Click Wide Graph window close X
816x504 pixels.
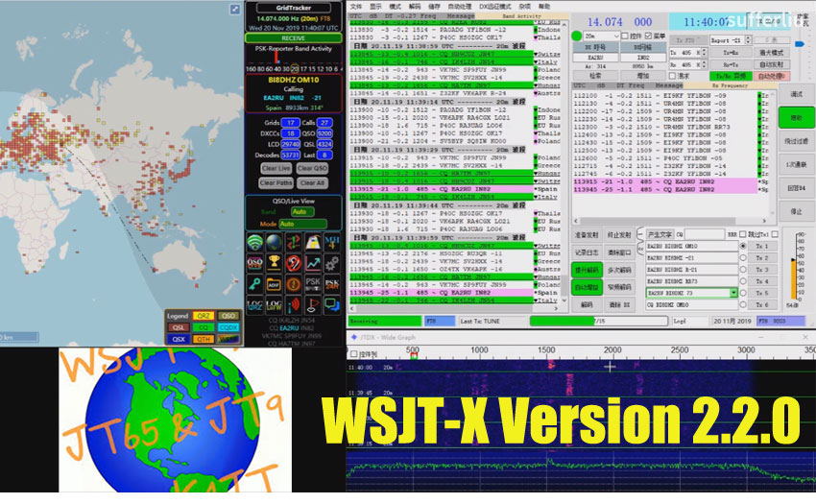click(x=805, y=337)
